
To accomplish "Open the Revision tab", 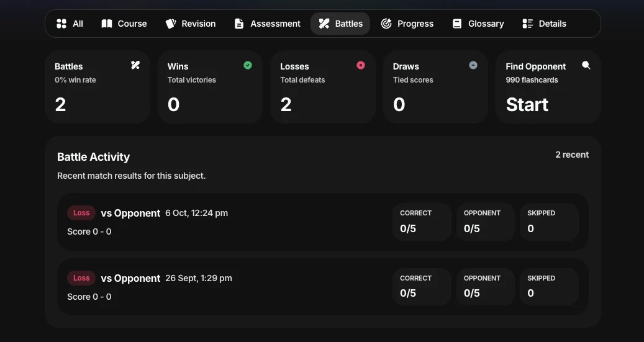I will tap(191, 24).
